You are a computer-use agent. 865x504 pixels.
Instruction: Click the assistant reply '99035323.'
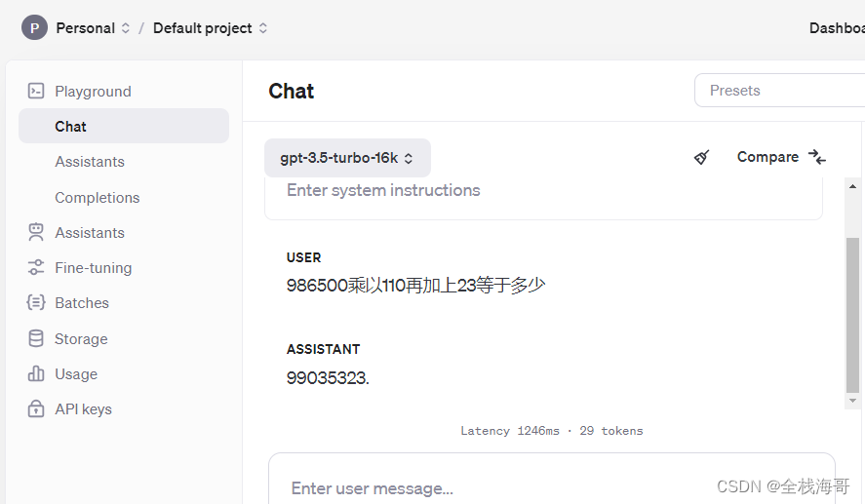click(328, 378)
